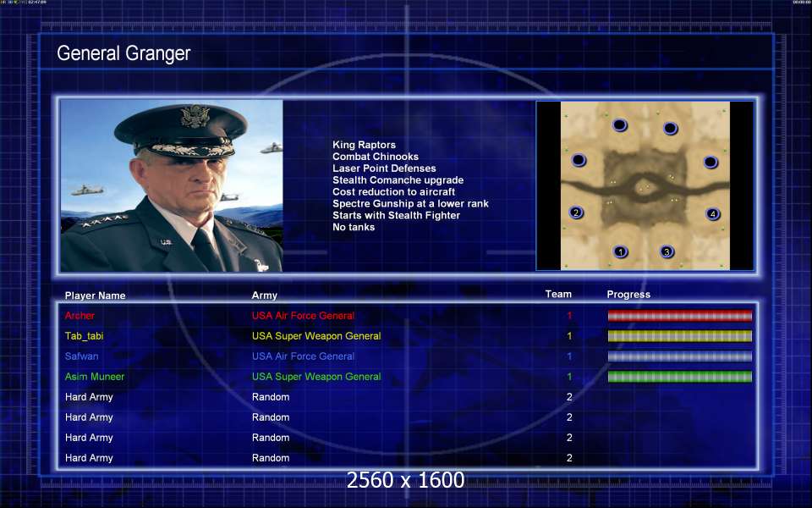Click Tab_tabi's USA Super Weapon General army

click(316, 336)
